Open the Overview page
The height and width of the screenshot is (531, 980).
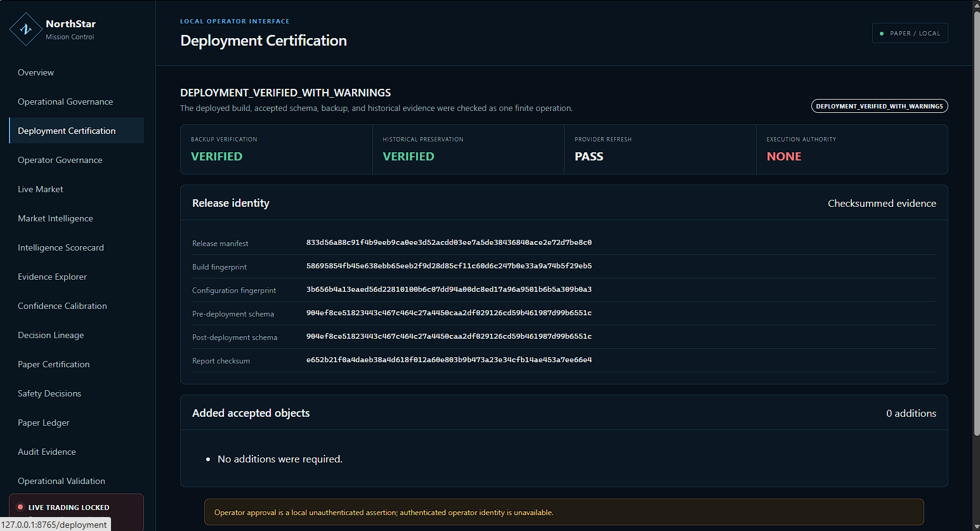click(76, 72)
